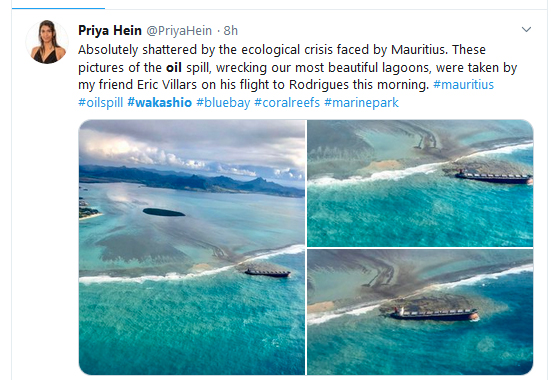
Task: Open the #marinepark hashtag
Action: coord(361,103)
